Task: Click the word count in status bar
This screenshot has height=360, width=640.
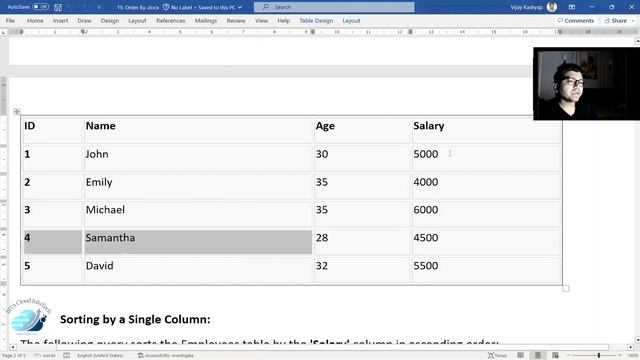Action: coord(44,356)
